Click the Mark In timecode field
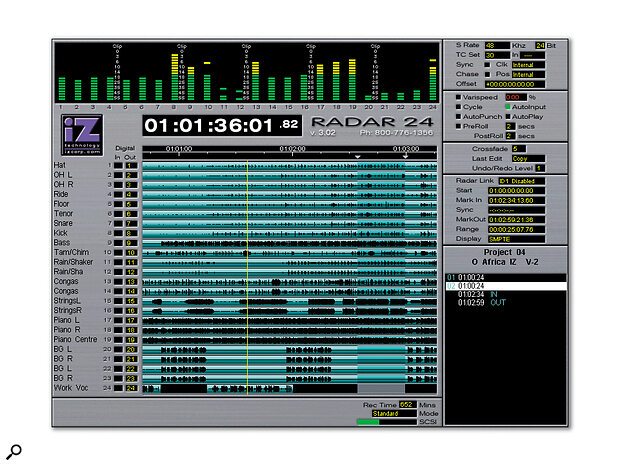This screenshot has width=620, height=466. pyautogui.click(x=526, y=200)
